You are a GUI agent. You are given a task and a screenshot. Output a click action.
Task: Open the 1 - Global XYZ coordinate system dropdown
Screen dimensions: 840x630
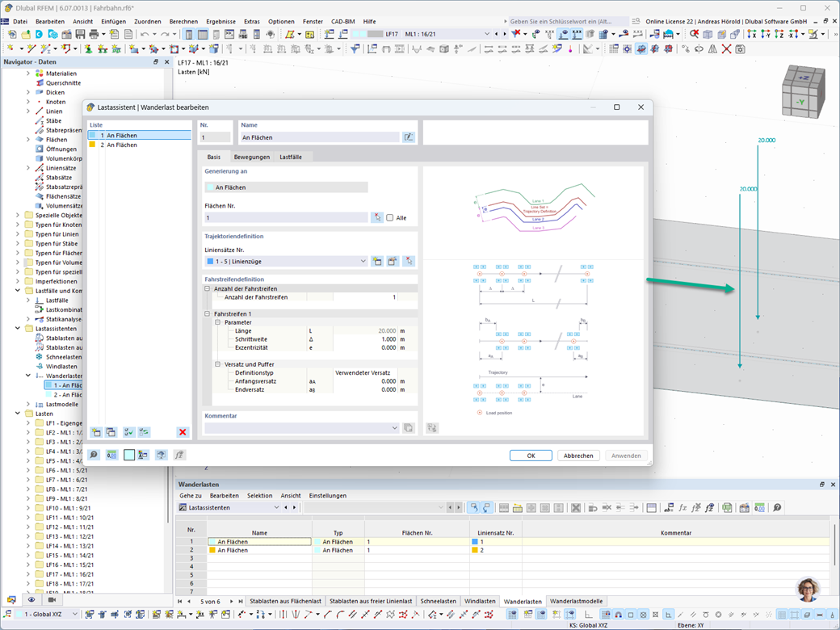tap(74, 615)
